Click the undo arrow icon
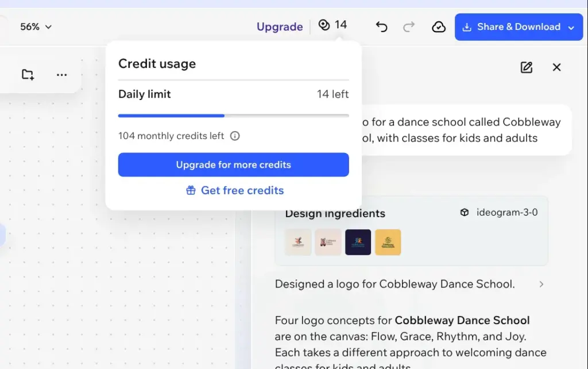Screen dimensions: 588x369 point(381,26)
